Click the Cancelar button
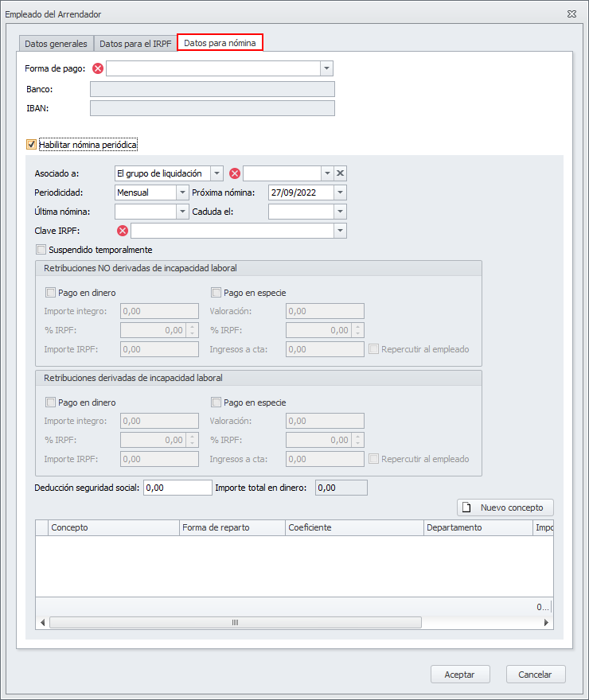589x700 pixels. tap(535, 674)
